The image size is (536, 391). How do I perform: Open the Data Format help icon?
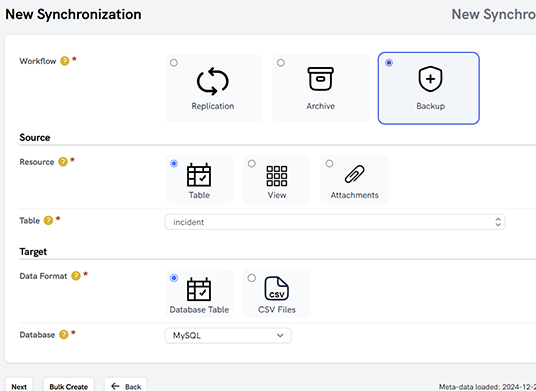pyautogui.click(x=76, y=276)
